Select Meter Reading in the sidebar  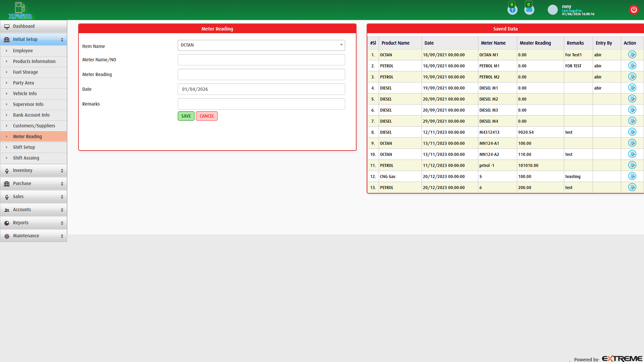pos(28,136)
